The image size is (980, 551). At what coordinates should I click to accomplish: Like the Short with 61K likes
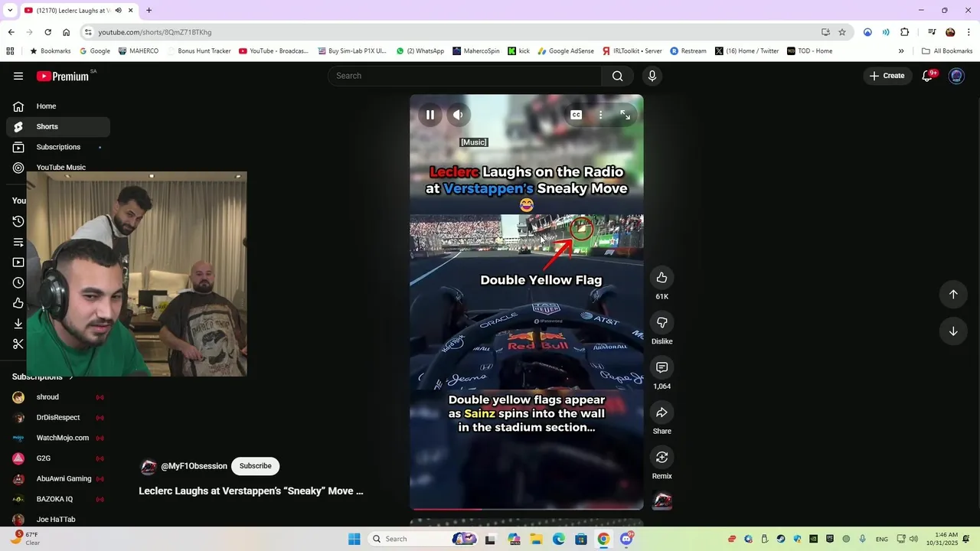662,278
